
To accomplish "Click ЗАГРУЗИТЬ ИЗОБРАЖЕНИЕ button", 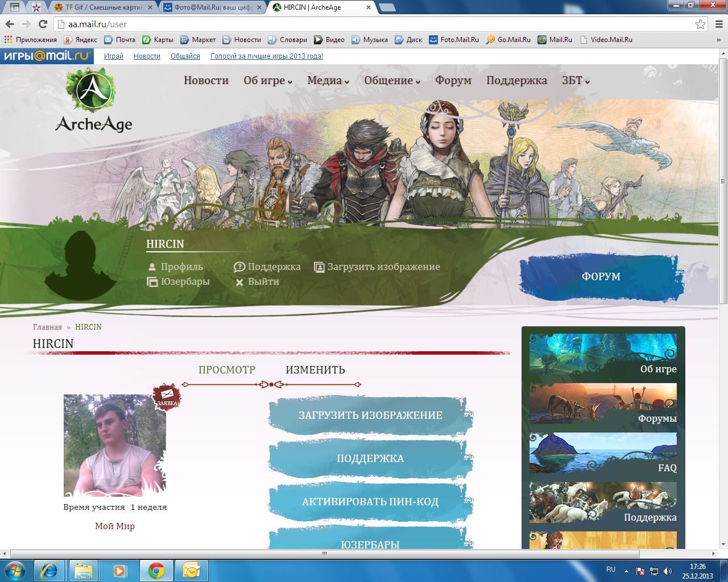I will point(370,415).
